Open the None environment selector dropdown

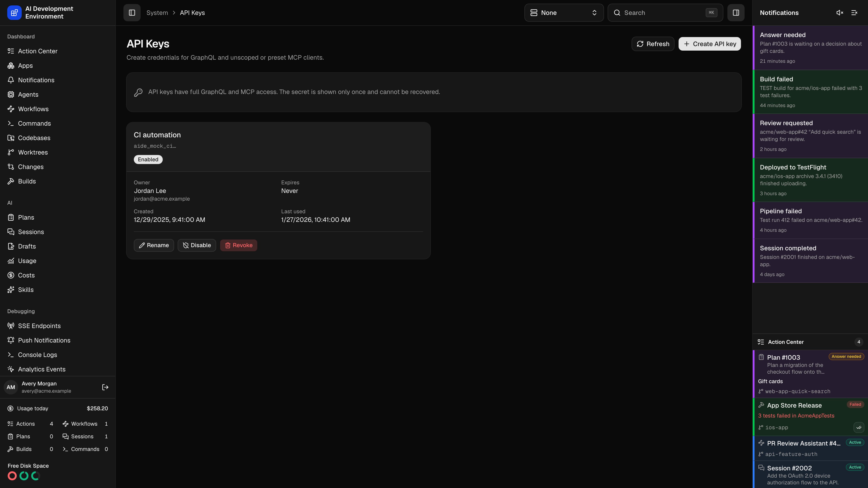tap(564, 13)
